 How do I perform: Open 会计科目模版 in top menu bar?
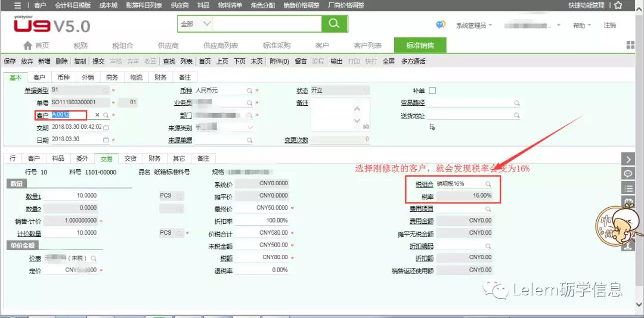pos(72,5)
